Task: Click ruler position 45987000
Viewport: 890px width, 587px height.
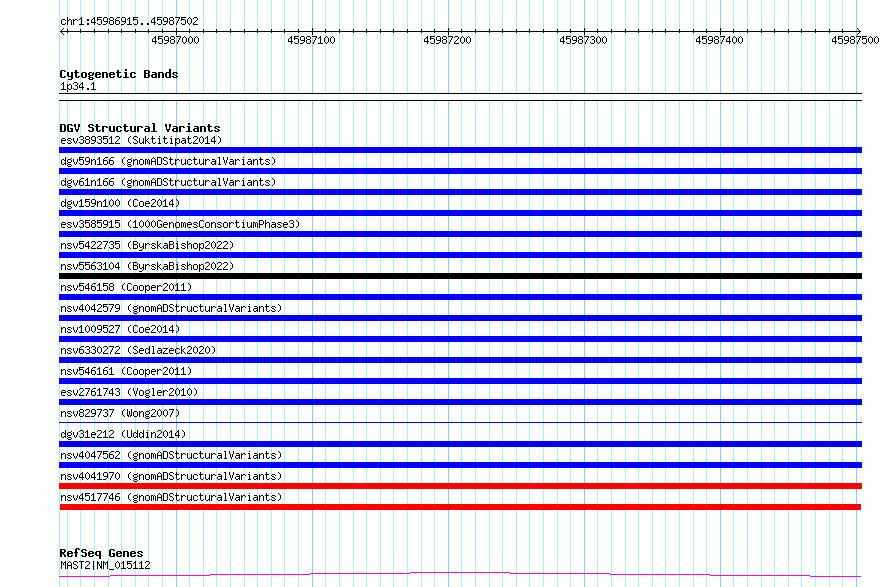Action: [x=175, y=40]
